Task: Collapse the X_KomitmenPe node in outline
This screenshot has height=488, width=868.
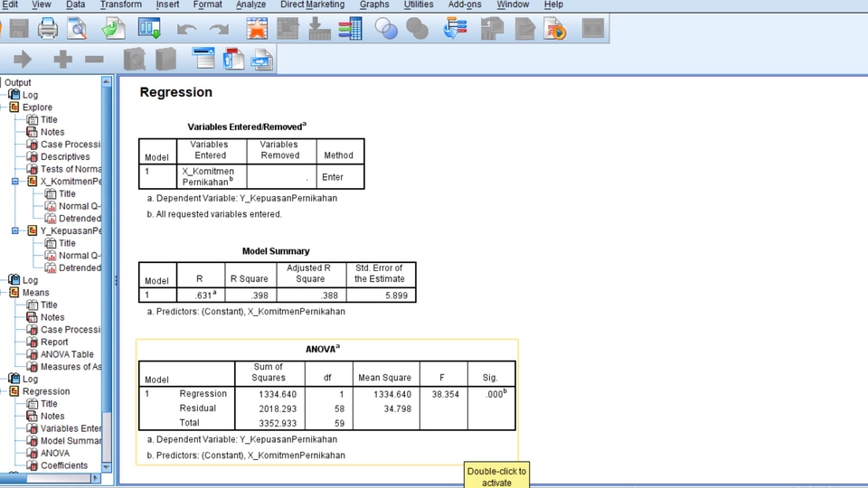Action: click(x=15, y=182)
